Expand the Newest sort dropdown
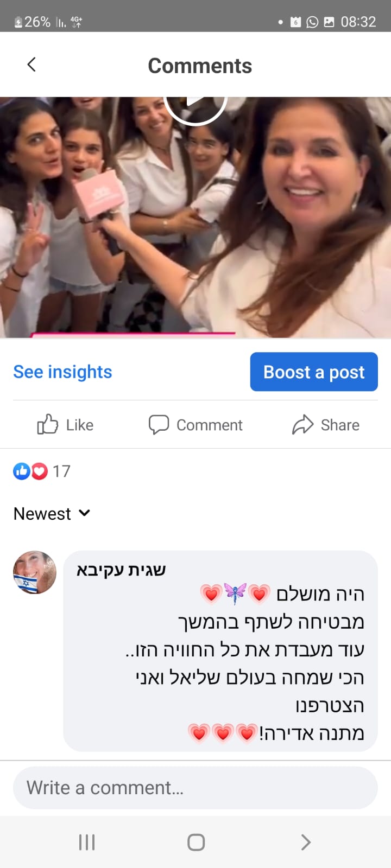The image size is (391, 868). coord(52,513)
